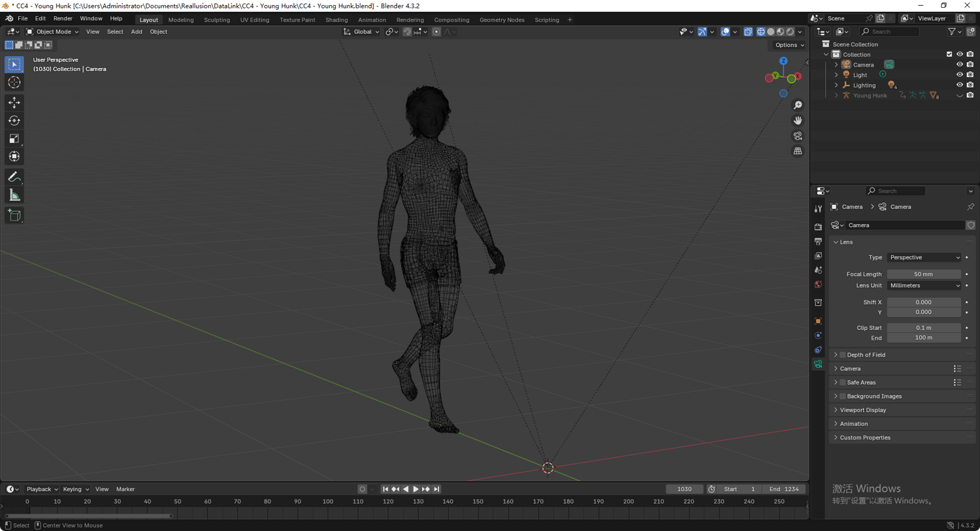Select the Annotate pencil tool
The width and height of the screenshot is (980, 531).
click(x=14, y=177)
